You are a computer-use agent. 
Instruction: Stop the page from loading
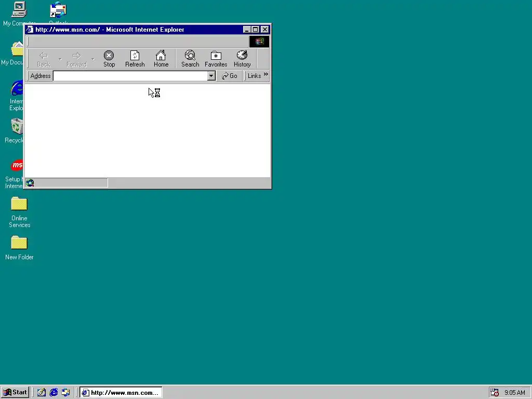pos(109,59)
